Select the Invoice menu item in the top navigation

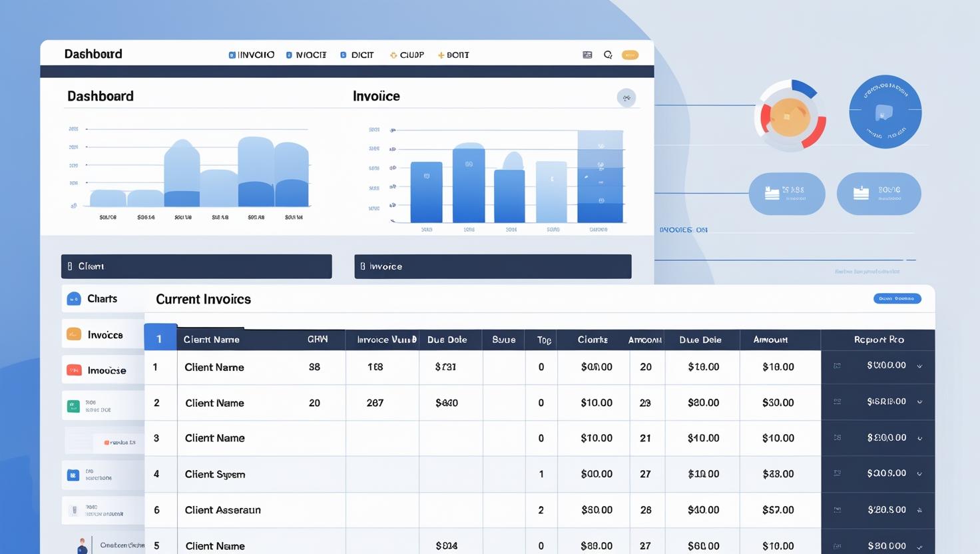(252, 55)
